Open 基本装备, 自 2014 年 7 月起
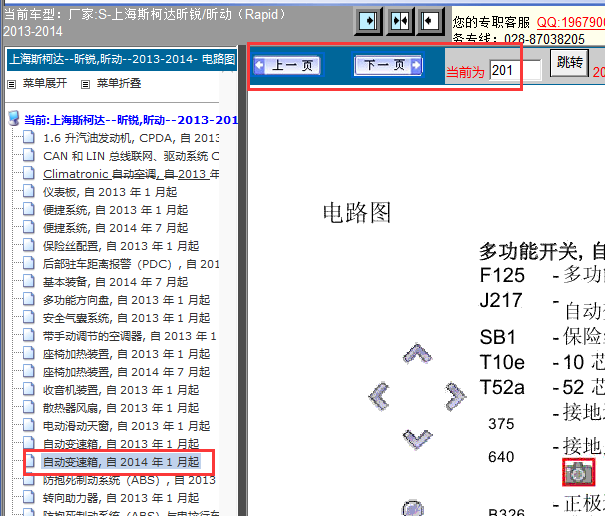 (115, 282)
